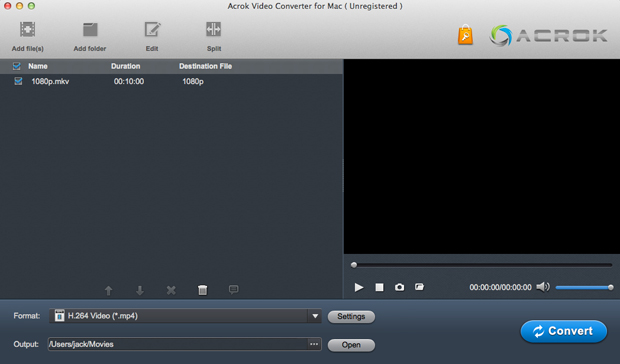Screen dimensions: 620x364
Task: Stop the video preview
Action: 379,287
